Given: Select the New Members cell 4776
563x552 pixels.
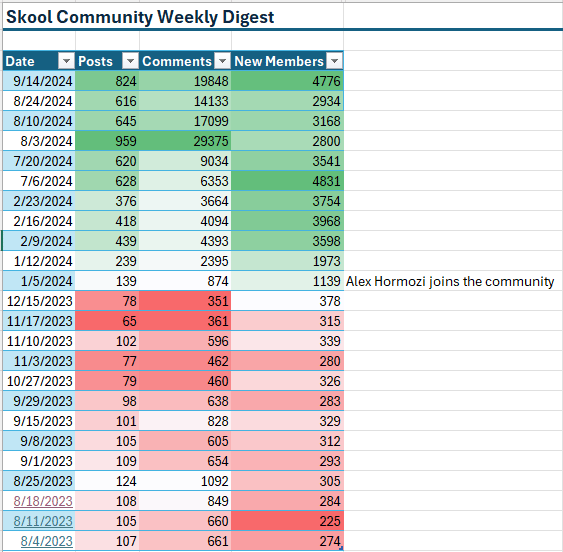Looking at the screenshot, I should pyautogui.click(x=287, y=81).
